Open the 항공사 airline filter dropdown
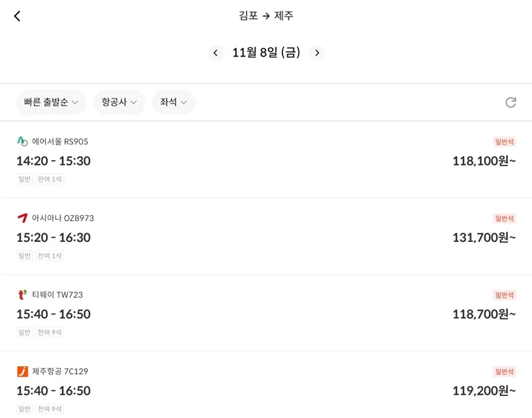The image size is (532, 418). [118, 102]
